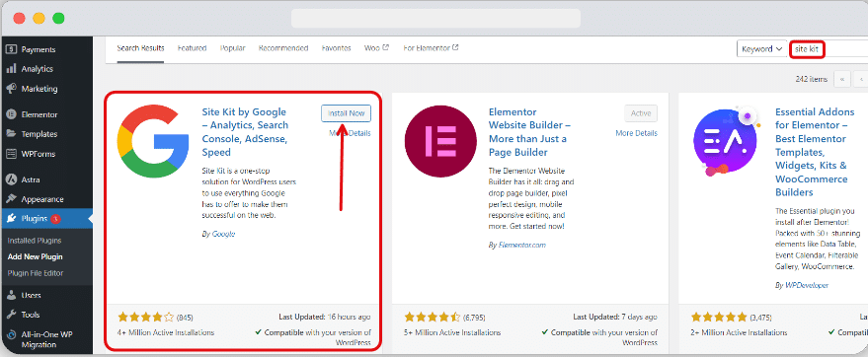
Task: Click the Plugins update count badge
Action: click(x=55, y=219)
